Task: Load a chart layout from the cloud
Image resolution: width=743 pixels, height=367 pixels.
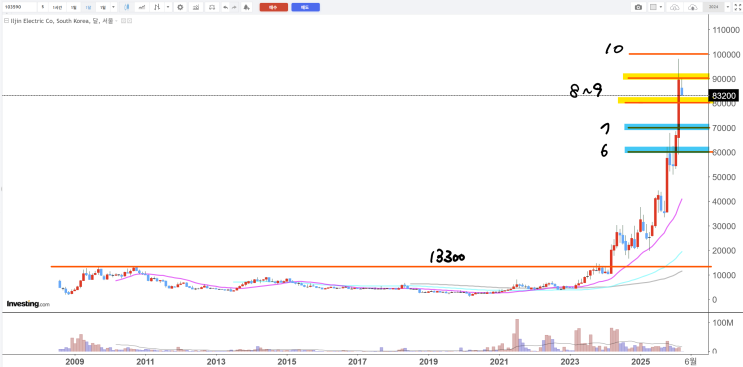Action: coord(692,7)
